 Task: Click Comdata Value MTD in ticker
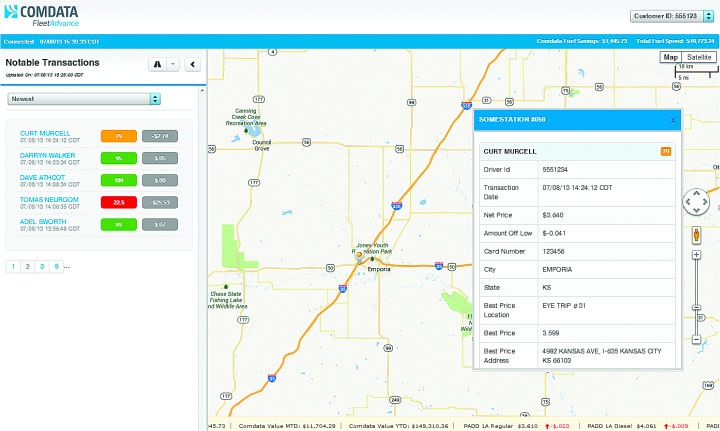287,426
